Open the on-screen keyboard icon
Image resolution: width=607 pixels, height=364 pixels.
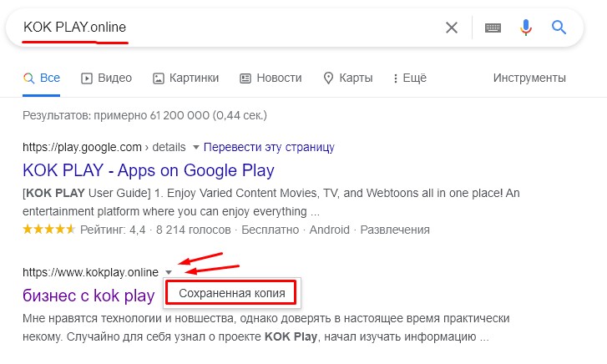click(493, 28)
